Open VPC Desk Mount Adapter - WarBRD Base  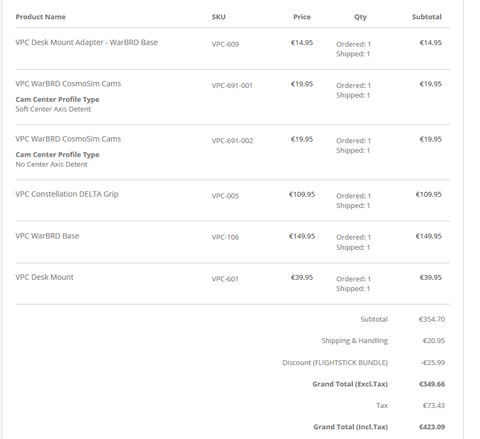click(86, 42)
